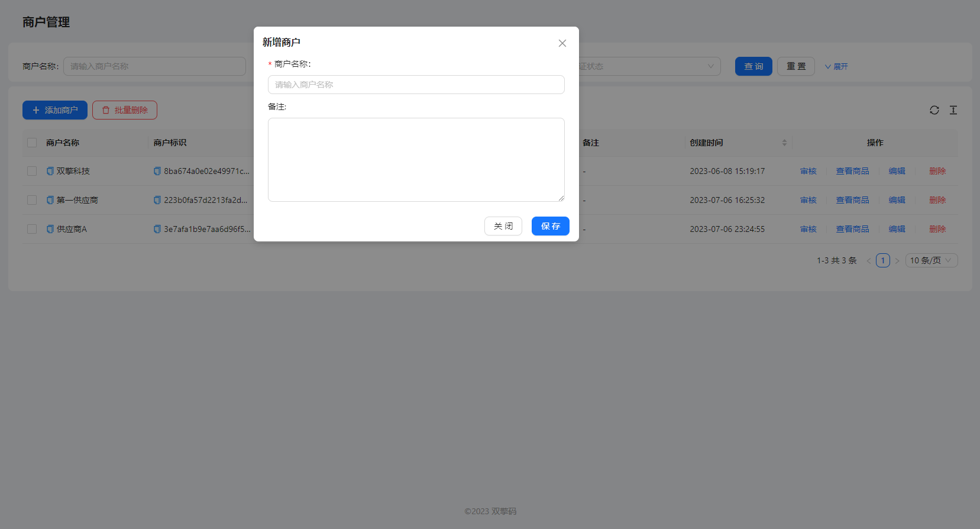The height and width of the screenshot is (529, 980).
Task: Click the 商户标识 column header
Action: (170, 143)
